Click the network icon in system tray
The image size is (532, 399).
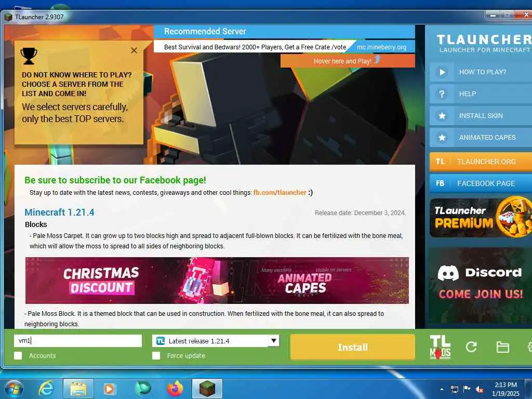pos(454,389)
